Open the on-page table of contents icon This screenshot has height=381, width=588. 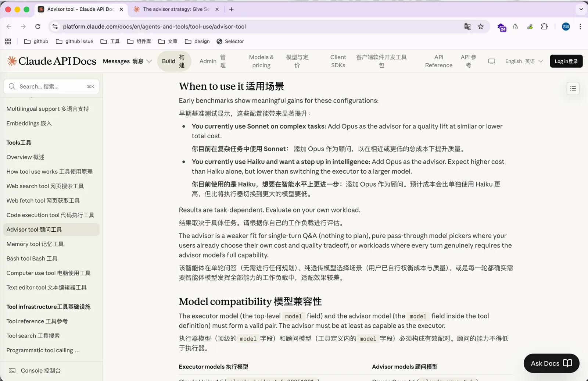[573, 89]
